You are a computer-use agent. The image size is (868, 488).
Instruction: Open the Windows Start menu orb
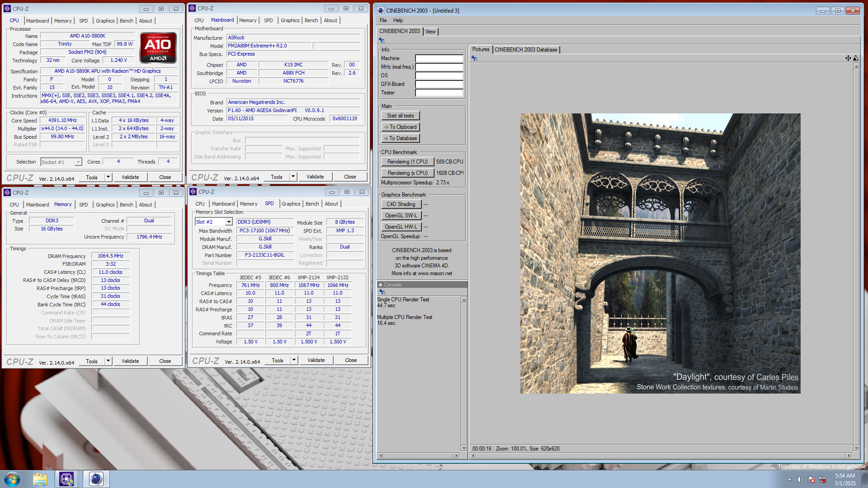click(12, 479)
